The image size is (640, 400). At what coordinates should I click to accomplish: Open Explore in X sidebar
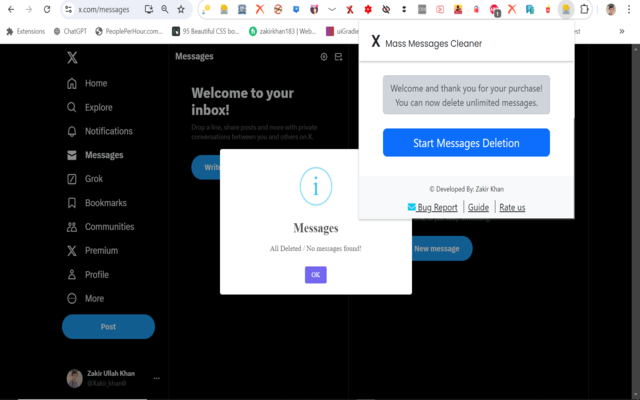(89, 107)
